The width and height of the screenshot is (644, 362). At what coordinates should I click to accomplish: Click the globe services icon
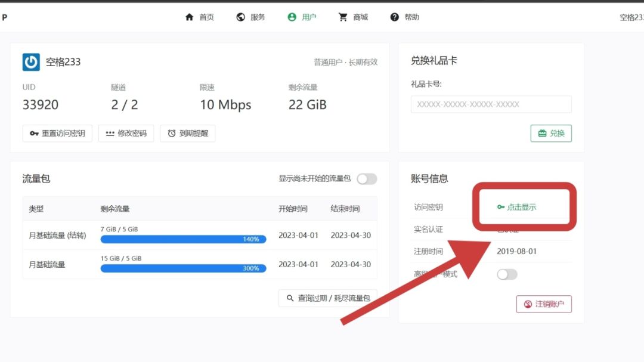click(241, 17)
